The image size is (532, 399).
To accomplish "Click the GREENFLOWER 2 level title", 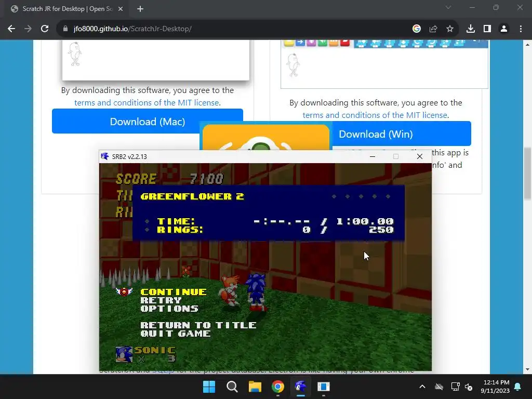I will tap(192, 196).
